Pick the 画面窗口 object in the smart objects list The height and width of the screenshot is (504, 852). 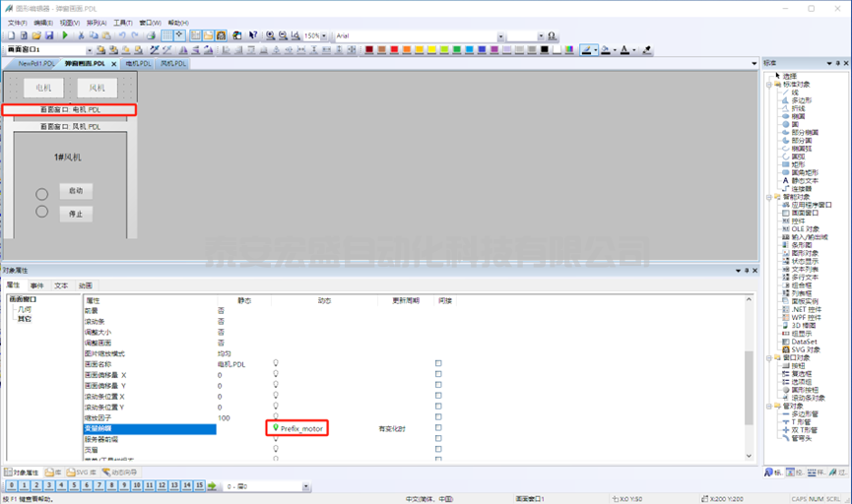tap(806, 213)
